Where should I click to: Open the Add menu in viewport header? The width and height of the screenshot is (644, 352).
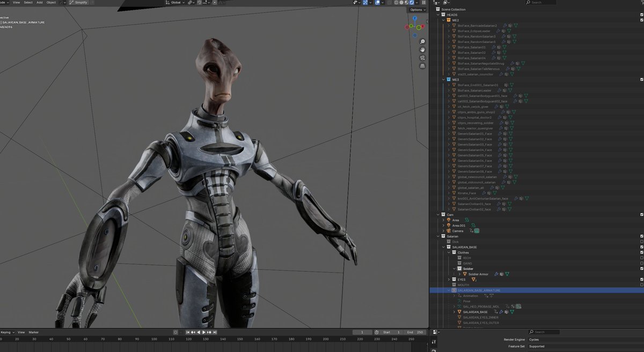(x=39, y=2)
